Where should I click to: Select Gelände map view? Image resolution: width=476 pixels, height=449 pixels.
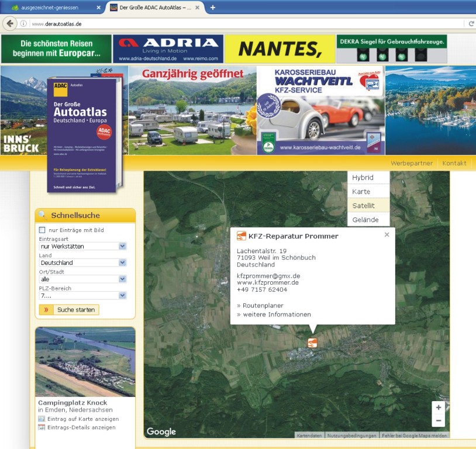coord(368,219)
